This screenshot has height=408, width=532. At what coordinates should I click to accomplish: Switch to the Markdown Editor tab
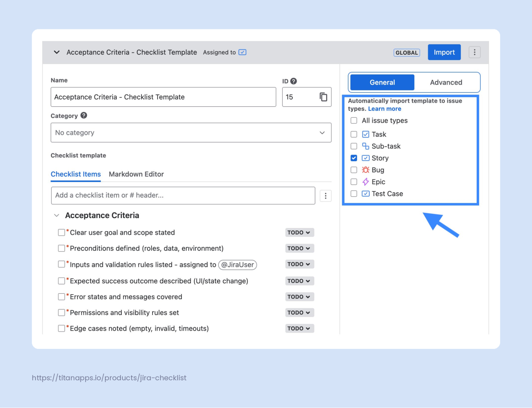click(136, 174)
